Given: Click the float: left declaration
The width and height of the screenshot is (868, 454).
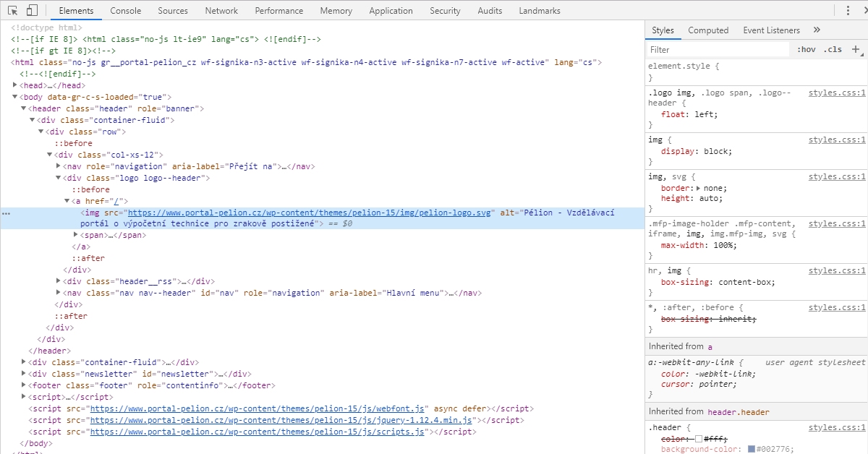Looking at the screenshot, I should tap(688, 114).
